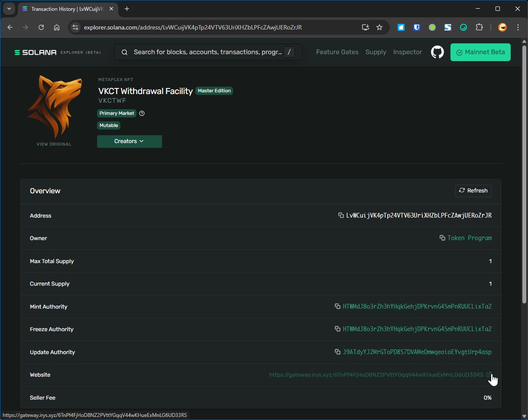Click the page vertical scrollbar

(524, 173)
